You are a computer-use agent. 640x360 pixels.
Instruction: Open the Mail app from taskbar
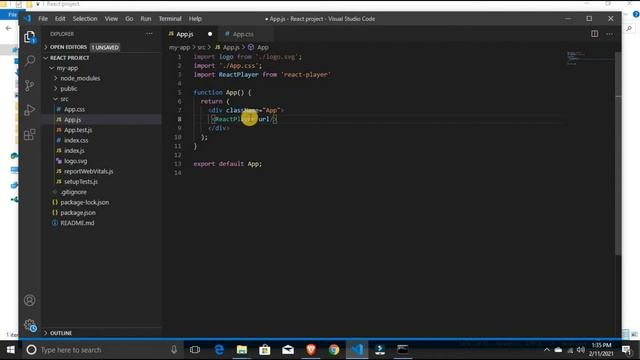tap(288, 350)
